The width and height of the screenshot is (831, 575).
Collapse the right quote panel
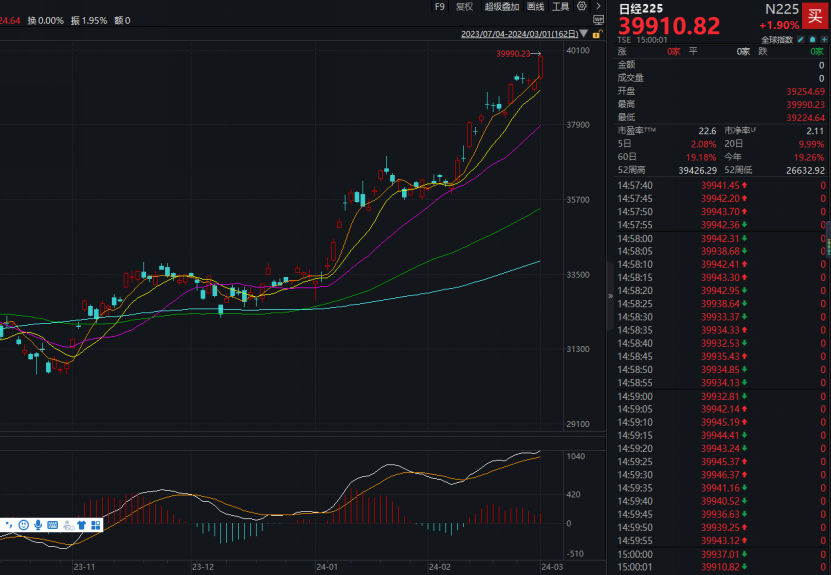tap(609, 296)
